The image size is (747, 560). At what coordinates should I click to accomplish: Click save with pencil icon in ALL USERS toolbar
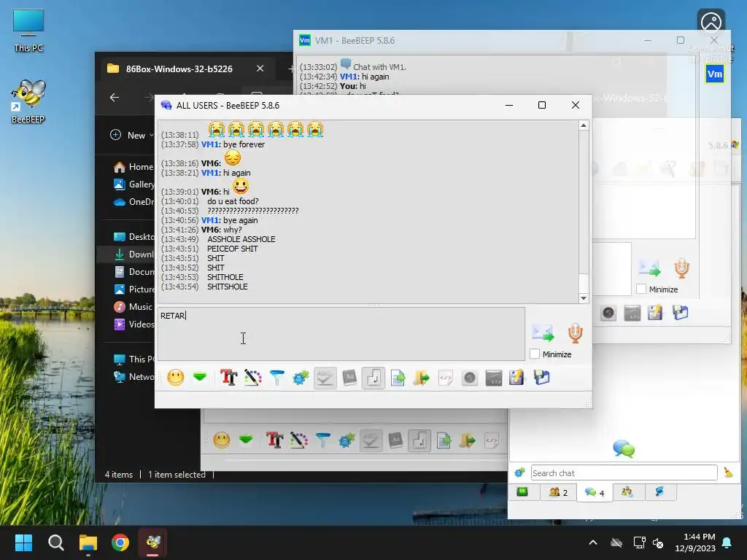[516, 378]
